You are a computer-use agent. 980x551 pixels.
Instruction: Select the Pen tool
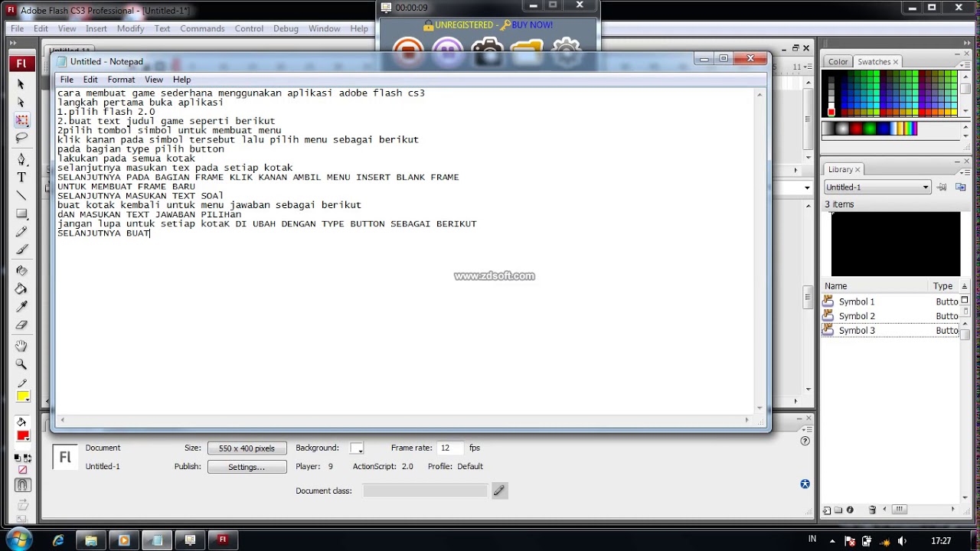[21, 159]
